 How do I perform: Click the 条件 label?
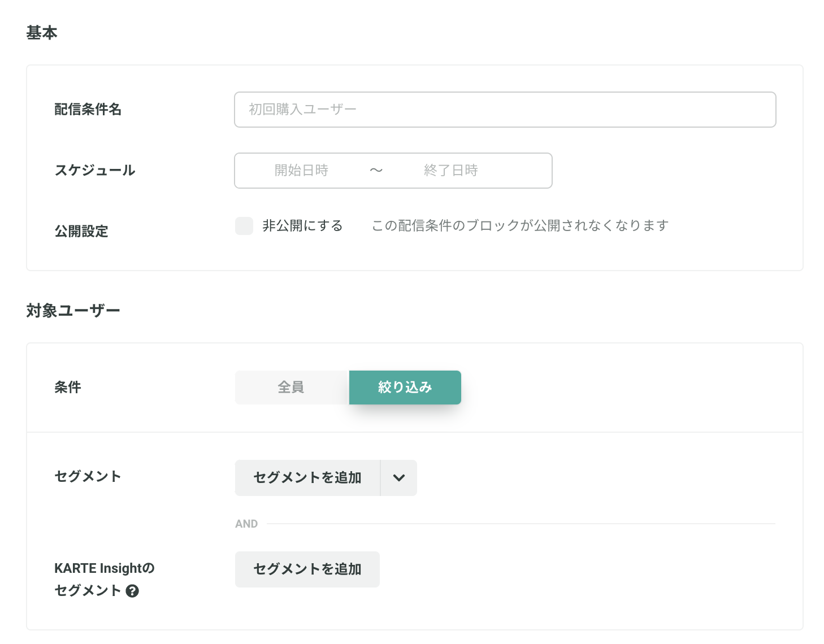coord(68,388)
